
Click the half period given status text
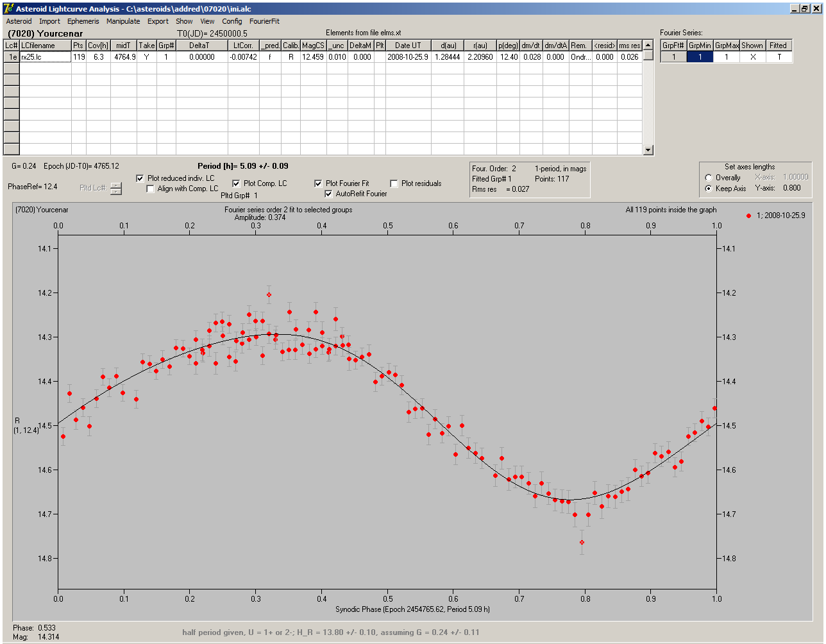(331, 632)
